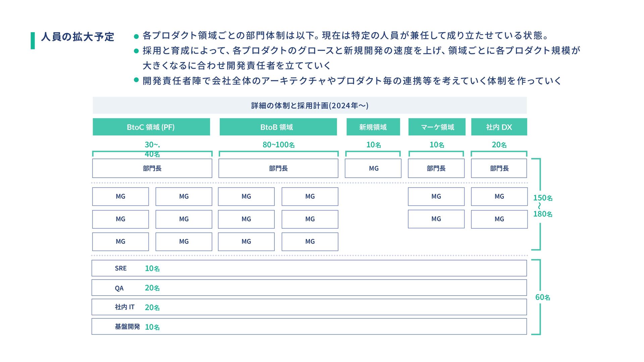This screenshot has width=644, height=362.
Task: Click the BtoC 領域 (PF) header box
Action: 151,127
